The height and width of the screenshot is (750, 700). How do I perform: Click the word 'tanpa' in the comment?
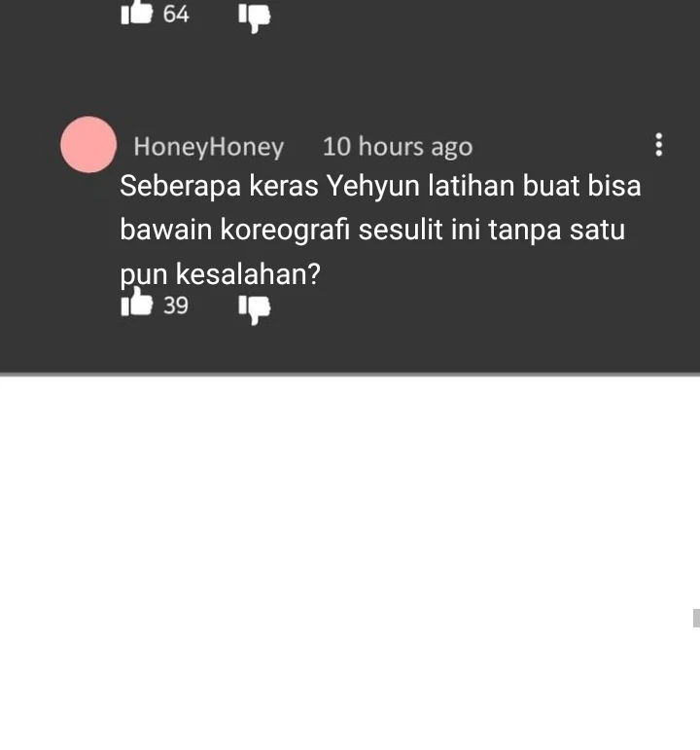pos(524,231)
